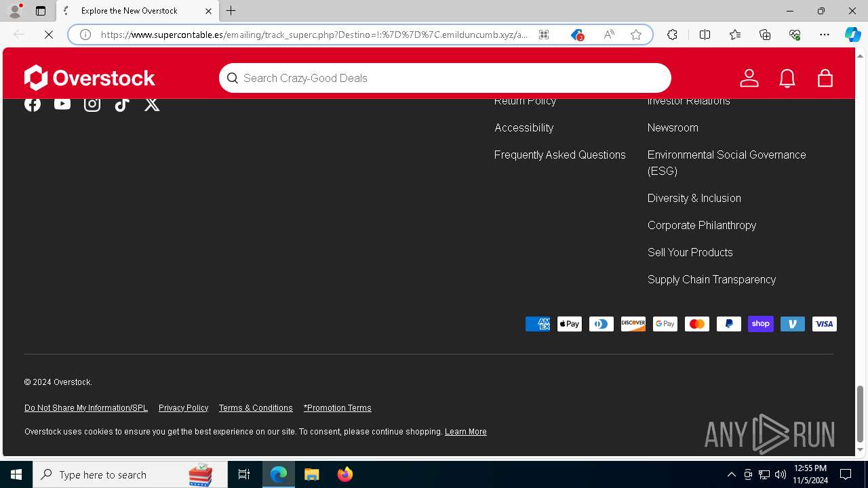868x488 pixels.
Task: Click the Mastercard payment icon
Action: [x=697, y=324]
